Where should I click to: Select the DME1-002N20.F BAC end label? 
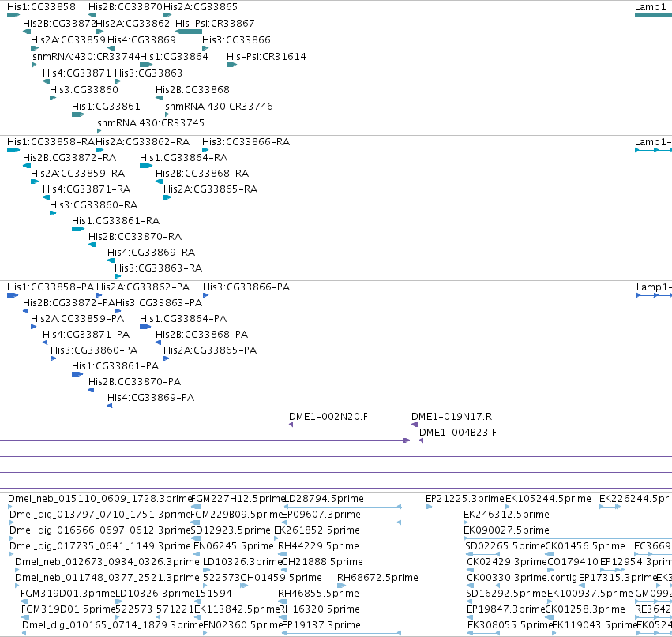328,417
